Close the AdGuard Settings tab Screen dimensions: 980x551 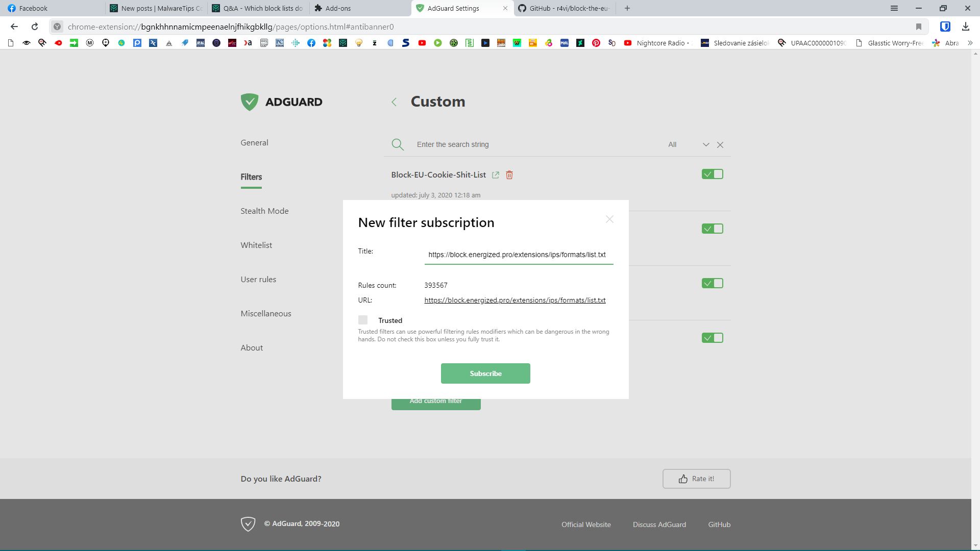pos(505,8)
